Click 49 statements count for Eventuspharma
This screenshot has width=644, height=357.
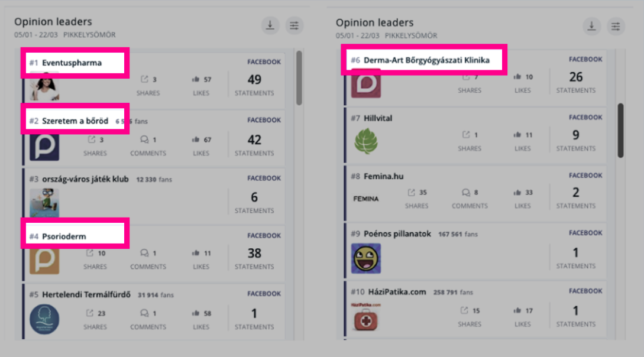pos(254,79)
